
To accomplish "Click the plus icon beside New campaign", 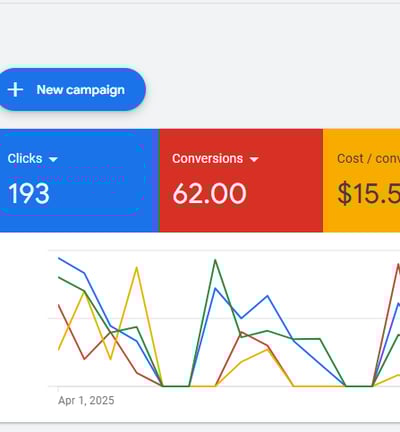I will point(15,90).
